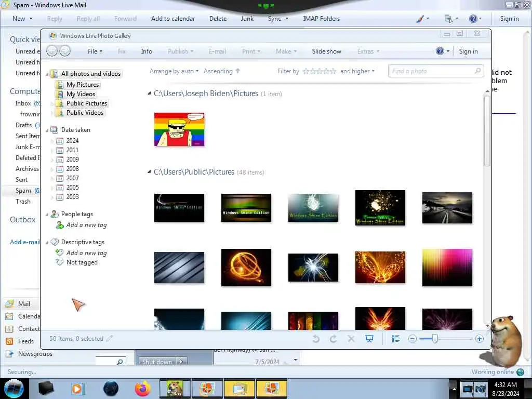The image size is (532, 399).
Task: Open Windows Live Mail help icon
Action: (x=473, y=19)
